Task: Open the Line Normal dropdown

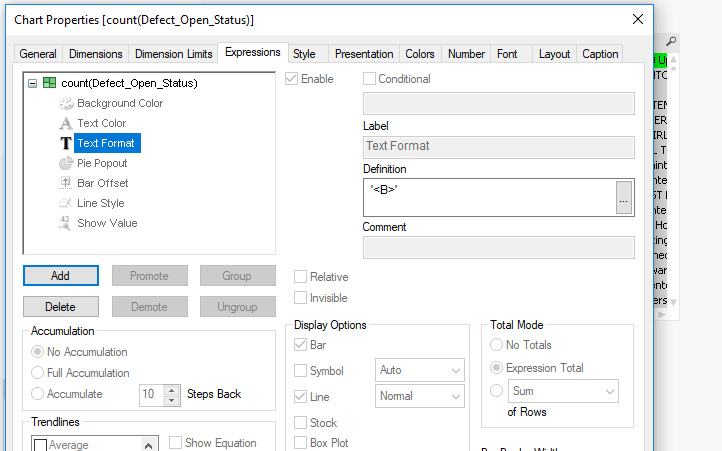Action: [419, 396]
